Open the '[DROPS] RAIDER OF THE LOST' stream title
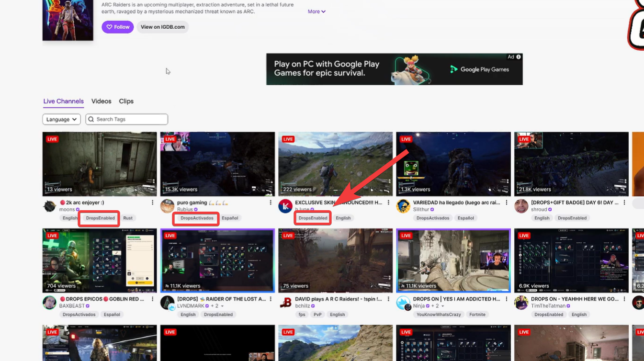This screenshot has width=644, height=361. pyautogui.click(x=221, y=299)
